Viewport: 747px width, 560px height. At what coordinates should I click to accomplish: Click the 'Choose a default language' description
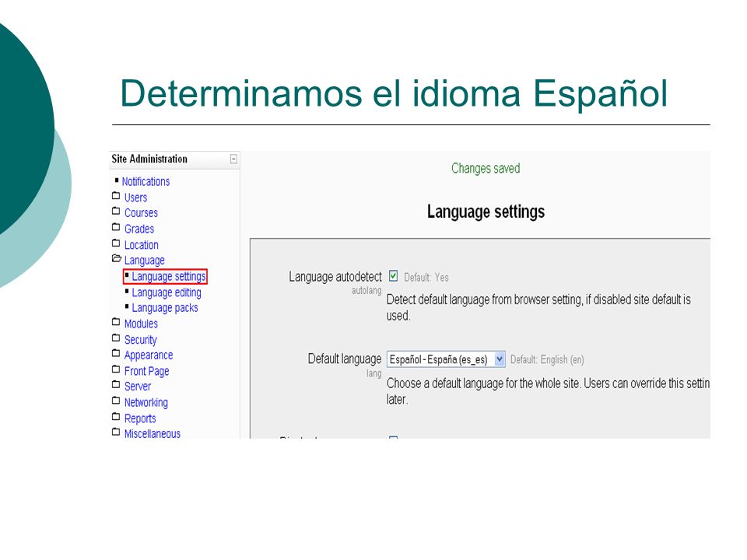tap(548, 391)
